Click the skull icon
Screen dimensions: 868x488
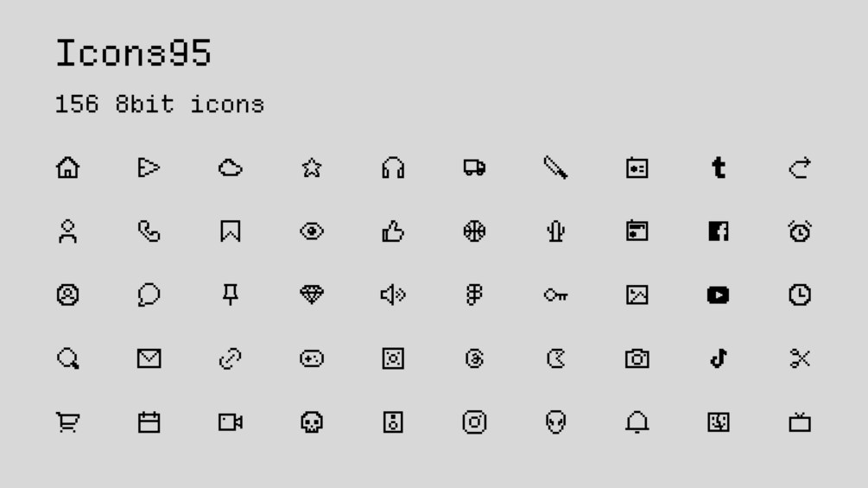(x=312, y=422)
